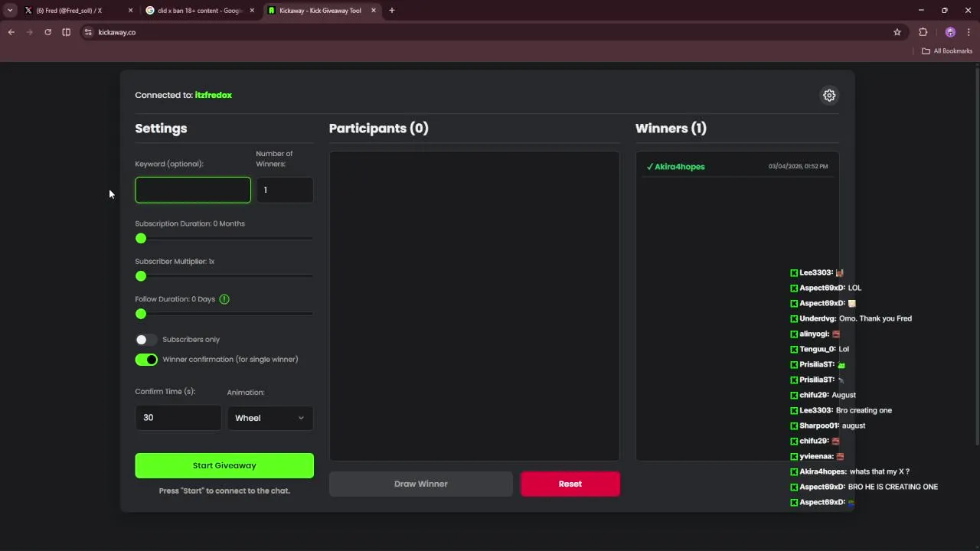Click the Confirm Time field showing 30
Image resolution: width=980 pixels, height=551 pixels.
coord(178,418)
